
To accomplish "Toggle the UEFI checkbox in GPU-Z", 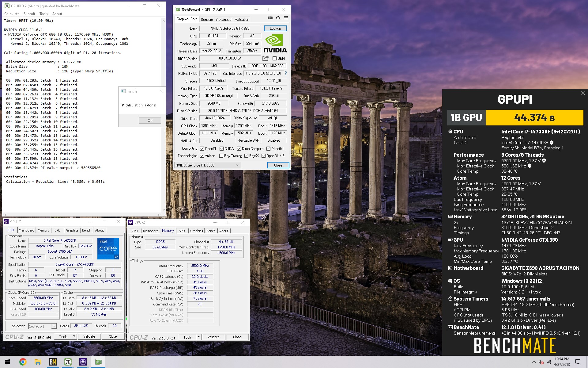I will (x=275, y=58).
